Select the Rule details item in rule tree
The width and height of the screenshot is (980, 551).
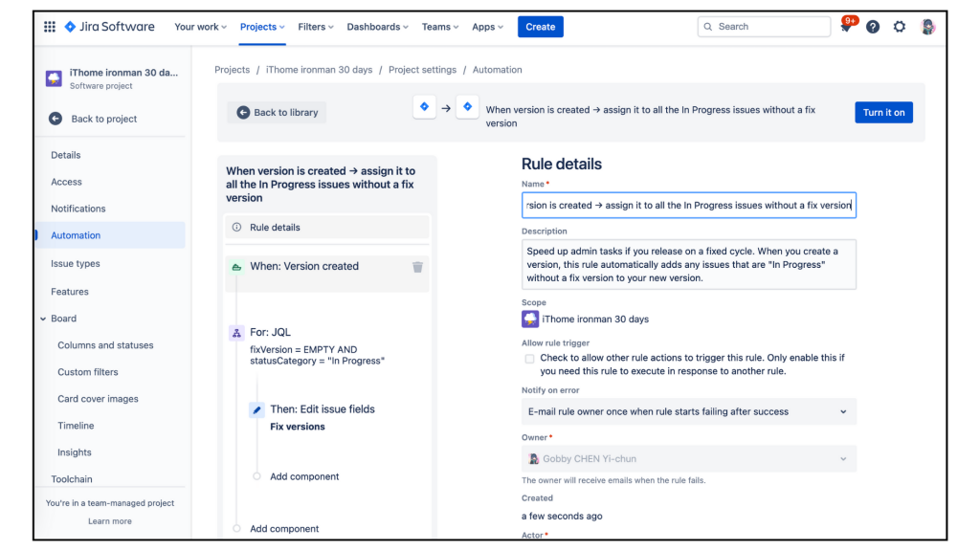(x=327, y=228)
